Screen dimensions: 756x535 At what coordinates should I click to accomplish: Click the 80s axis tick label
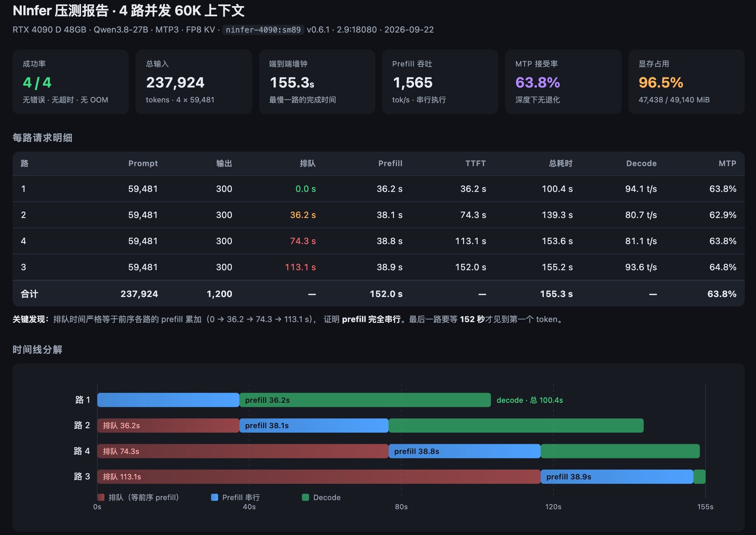(401, 507)
